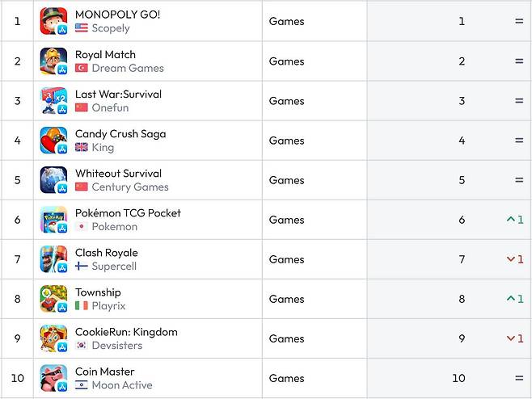The width and height of the screenshot is (532, 399).
Task: Open the Scopely publisher link
Action: (x=111, y=28)
